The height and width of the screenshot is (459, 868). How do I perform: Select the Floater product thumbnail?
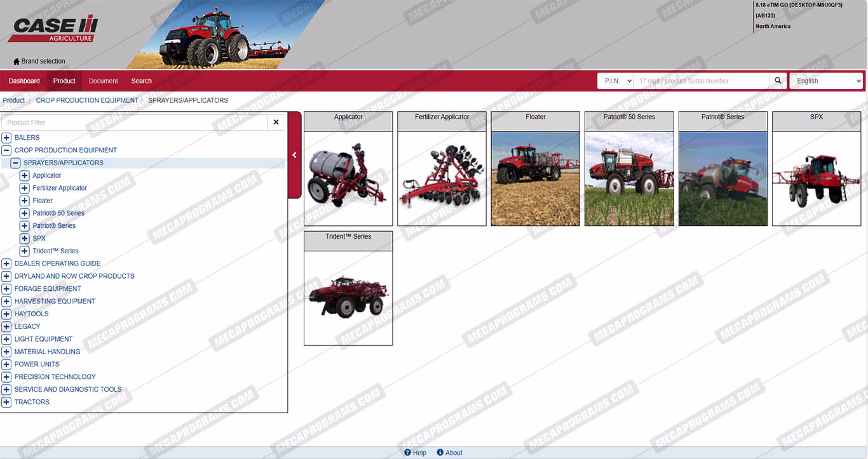click(535, 178)
